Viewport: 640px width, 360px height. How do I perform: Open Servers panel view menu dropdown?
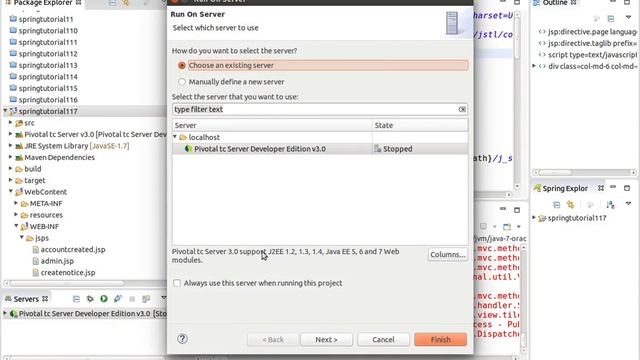coord(163,298)
